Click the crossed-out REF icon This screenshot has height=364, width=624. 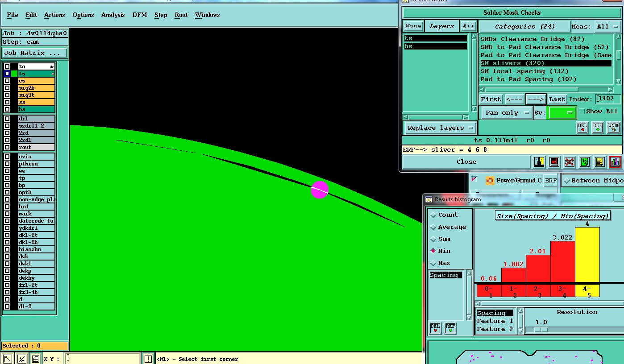coord(570,162)
